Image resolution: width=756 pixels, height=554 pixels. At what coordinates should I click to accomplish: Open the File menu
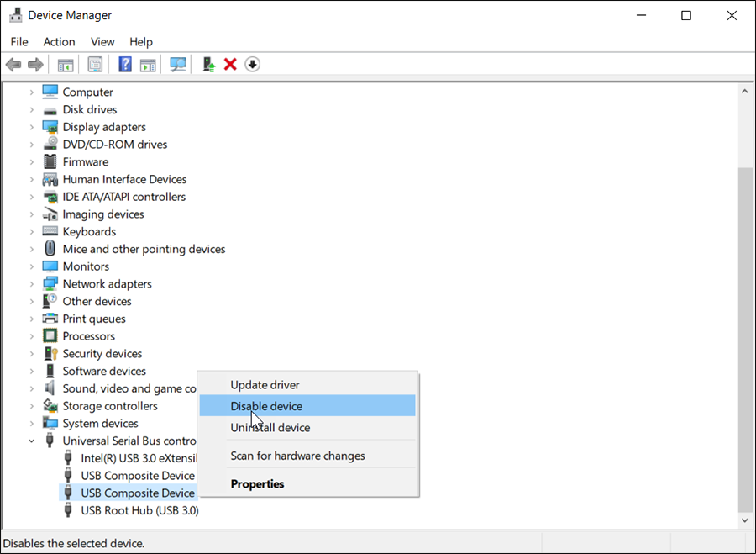[x=19, y=42]
